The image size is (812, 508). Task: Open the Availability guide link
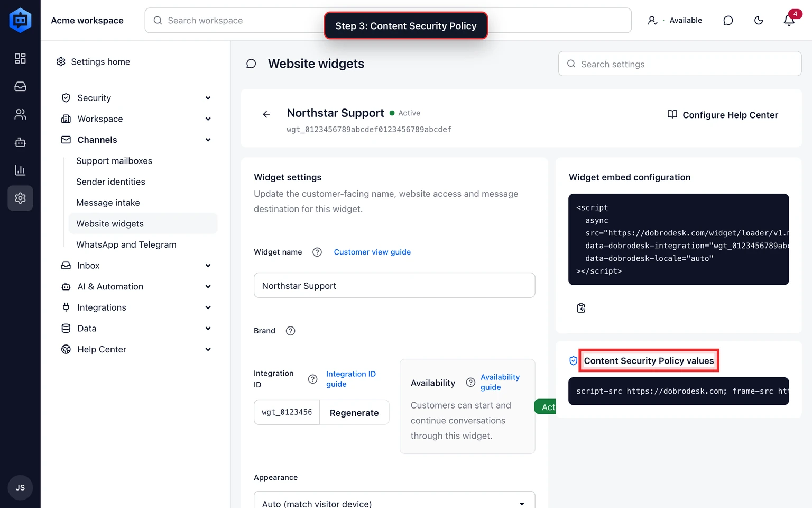coord(500,382)
